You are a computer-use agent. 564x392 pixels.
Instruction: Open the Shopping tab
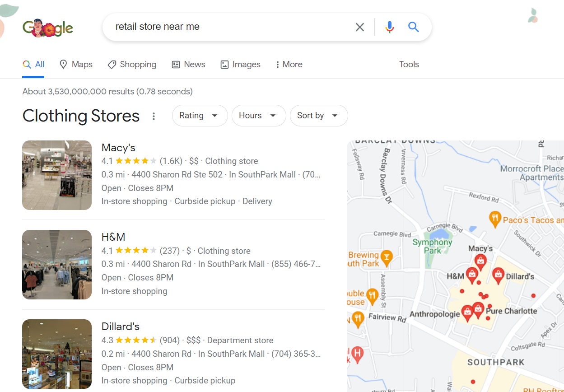click(x=132, y=65)
